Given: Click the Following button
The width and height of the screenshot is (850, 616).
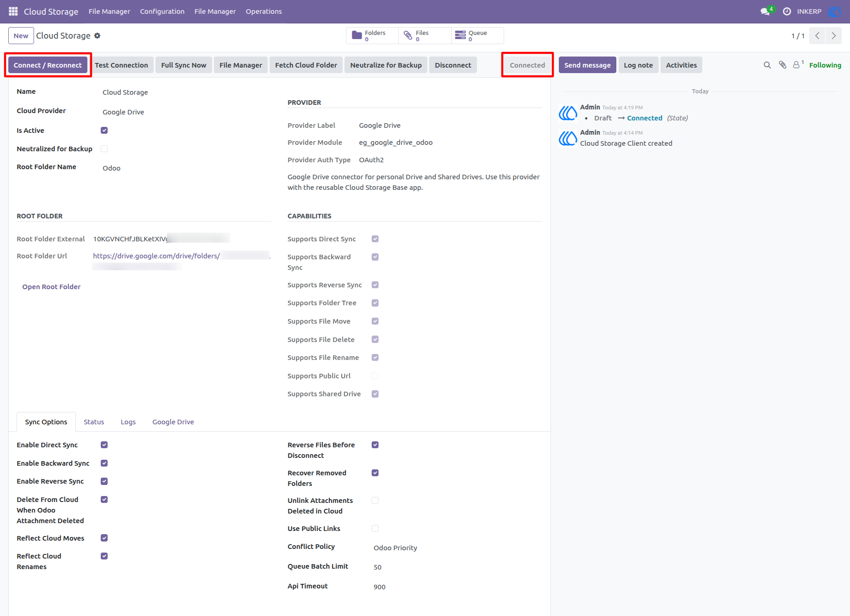Looking at the screenshot, I should coord(825,65).
